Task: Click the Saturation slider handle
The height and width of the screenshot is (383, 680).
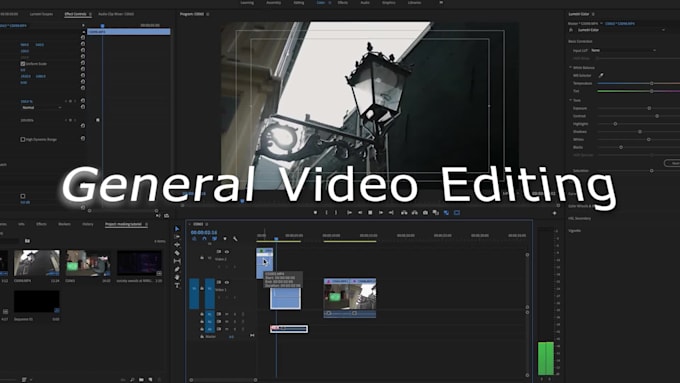Action: click(x=651, y=171)
